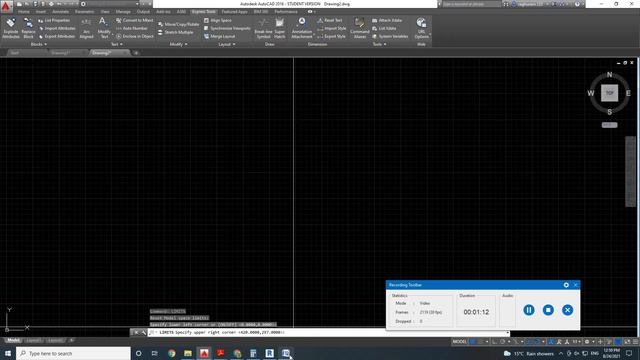Image resolution: width=640 pixels, height=360 pixels.
Task: Open command line customize wrench icon
Action: coord(144,333)
